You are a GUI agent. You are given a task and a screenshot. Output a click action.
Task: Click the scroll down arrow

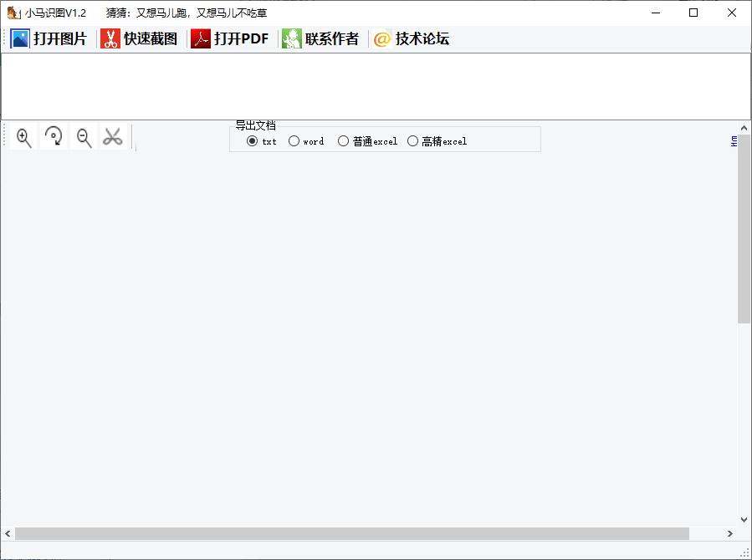(x=744, y=520)
